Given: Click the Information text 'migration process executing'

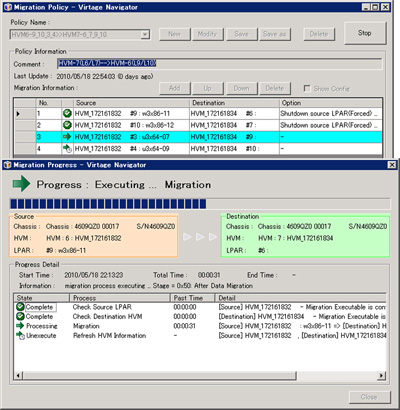Looking at the screenshot, I should (105, 286).
